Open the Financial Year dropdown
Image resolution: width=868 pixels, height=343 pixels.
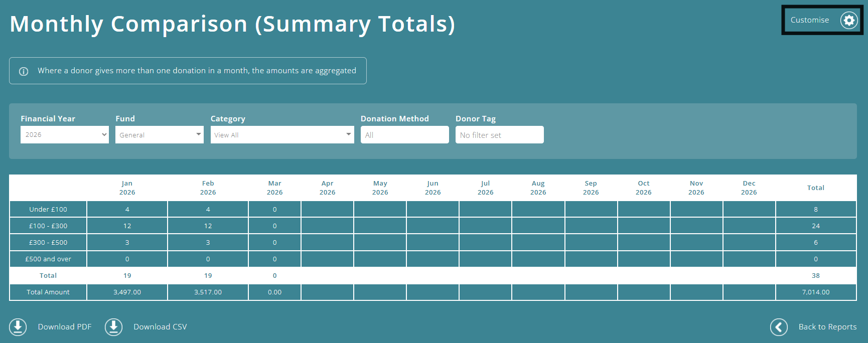click(65, 134)
